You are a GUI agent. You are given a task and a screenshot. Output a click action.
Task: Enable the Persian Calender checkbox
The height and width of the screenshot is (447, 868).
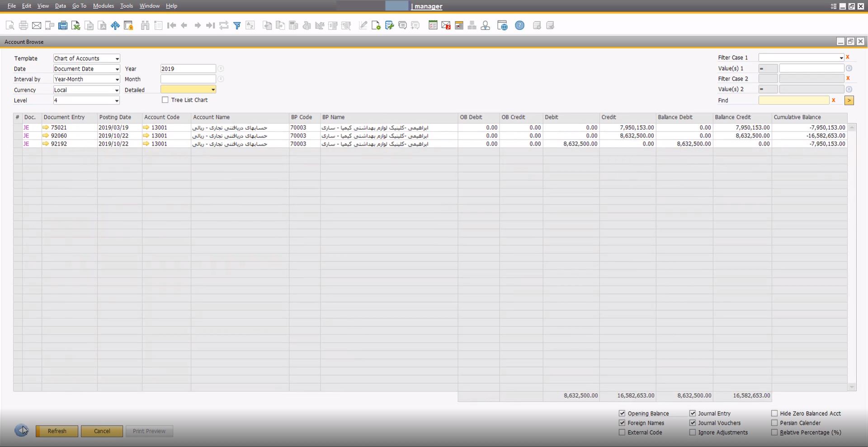774,423
